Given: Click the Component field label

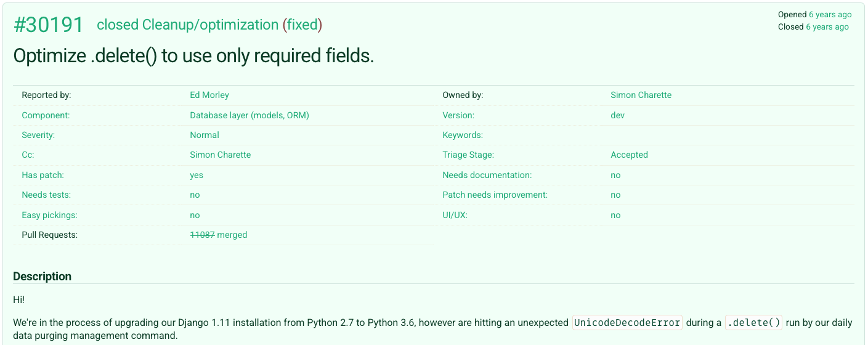Looking at the screenshot, I should pyautogui.click(x=46, y=115).
